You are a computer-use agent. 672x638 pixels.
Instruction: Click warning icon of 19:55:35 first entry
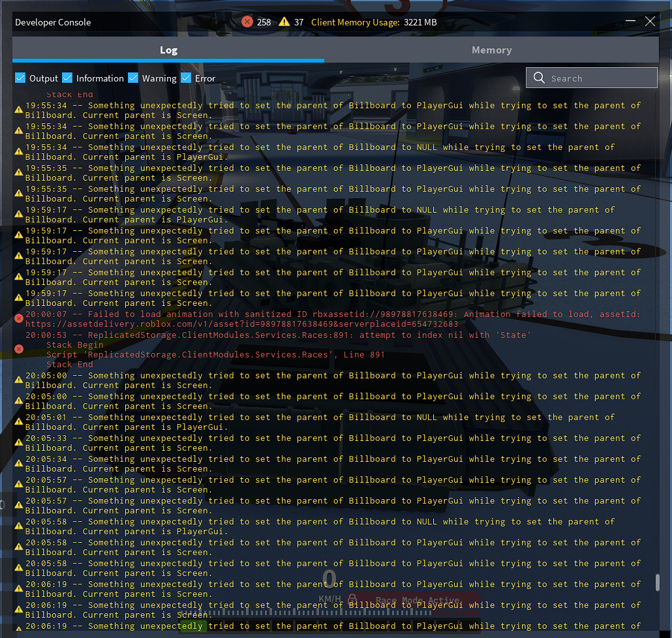tap(18, 172)
